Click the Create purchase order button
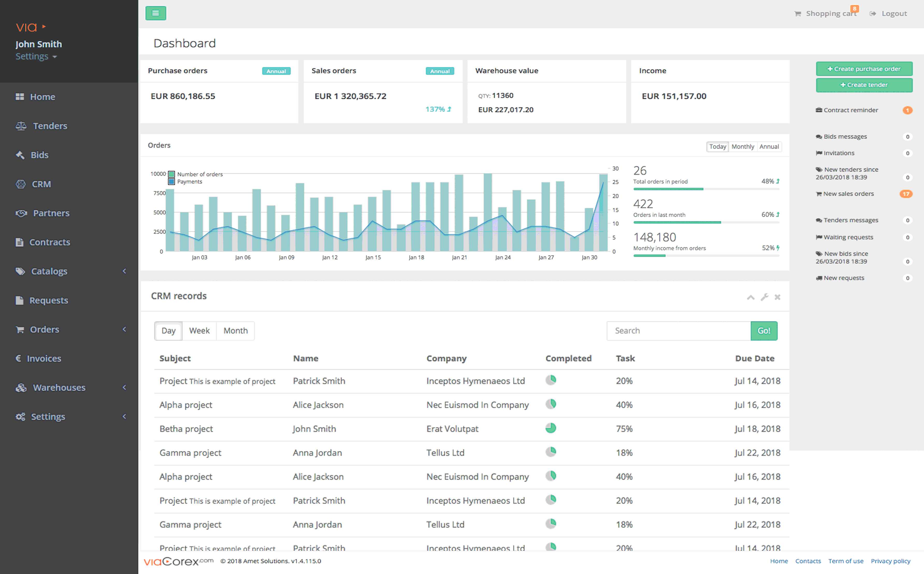 point(864,69)
